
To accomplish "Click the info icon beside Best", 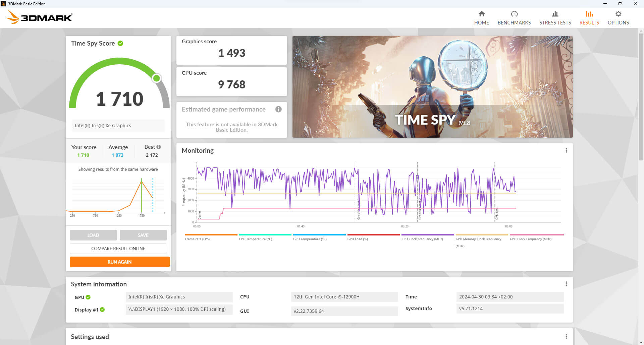I will point(159,147).
